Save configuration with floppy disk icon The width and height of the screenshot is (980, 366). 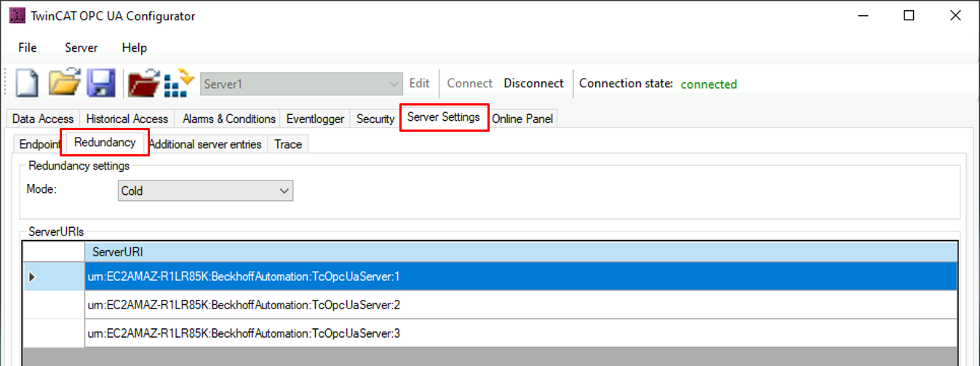coord(102,83)
